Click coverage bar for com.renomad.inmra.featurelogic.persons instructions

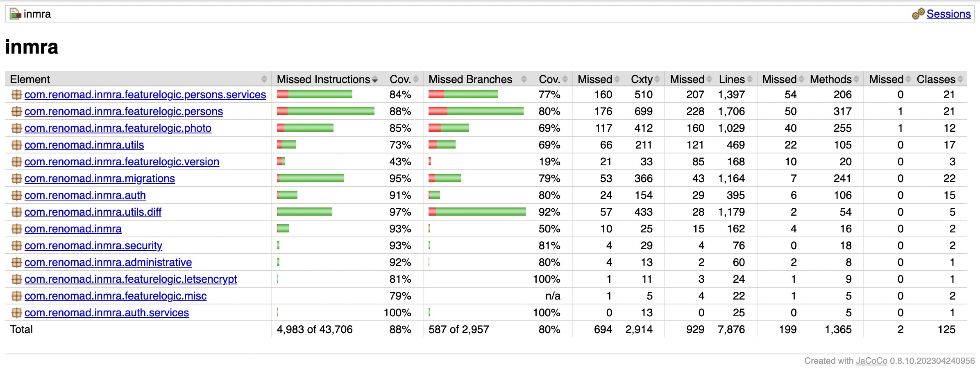(326, 111)
